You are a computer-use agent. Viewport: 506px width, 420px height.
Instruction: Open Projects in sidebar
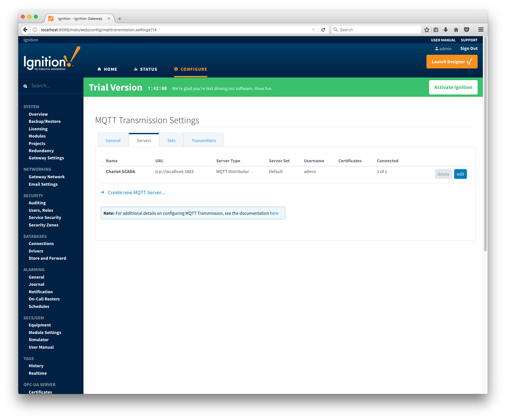(x=37, y=144)
